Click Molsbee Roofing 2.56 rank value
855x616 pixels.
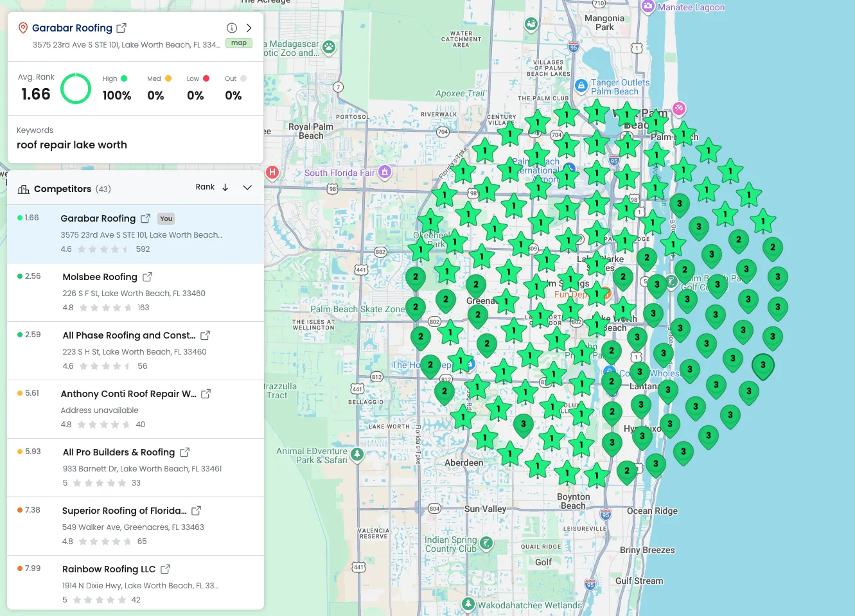(x=33, y=276)
